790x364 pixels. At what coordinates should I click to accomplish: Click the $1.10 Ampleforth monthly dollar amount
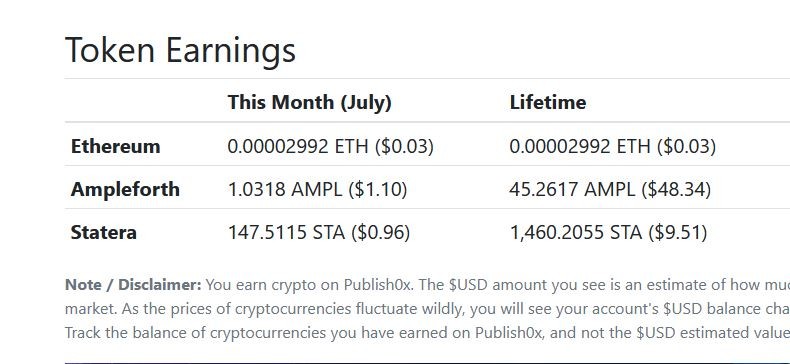pyautogui.click(x=377, y=190)
